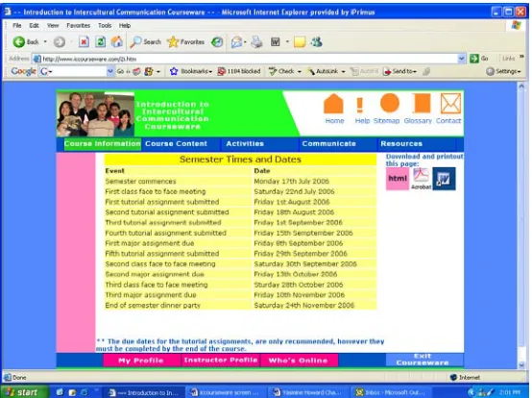Viewport: 532px width, 398px height.
Task: Select the Activities tab
Action: coord(245,143)
